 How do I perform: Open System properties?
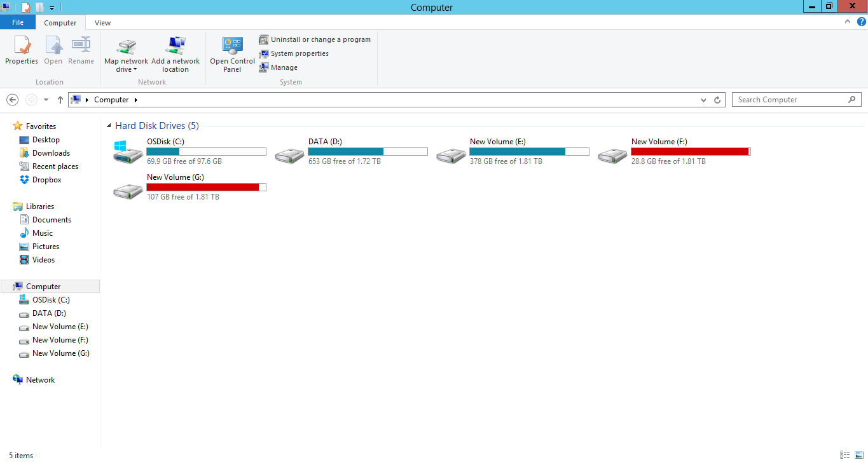[294, 53]
